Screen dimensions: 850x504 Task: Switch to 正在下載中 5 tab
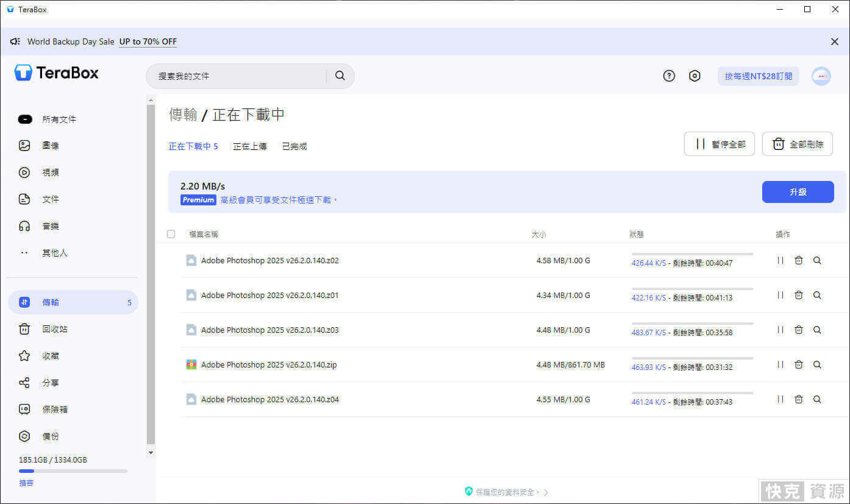[x=193, y=146]
